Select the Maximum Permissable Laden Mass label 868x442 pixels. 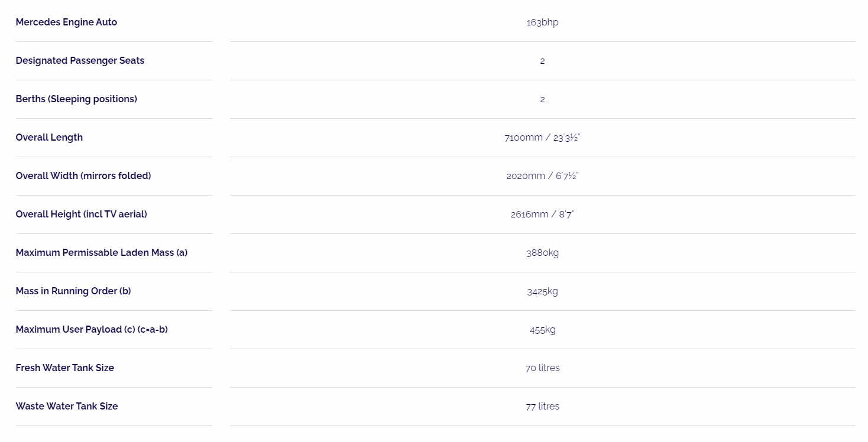coord(102,253)
